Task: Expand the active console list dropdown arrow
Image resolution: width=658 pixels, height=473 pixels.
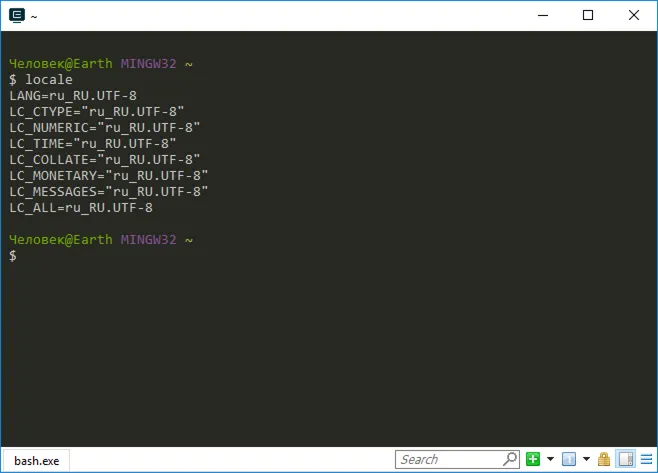Action: coord(586,459)
